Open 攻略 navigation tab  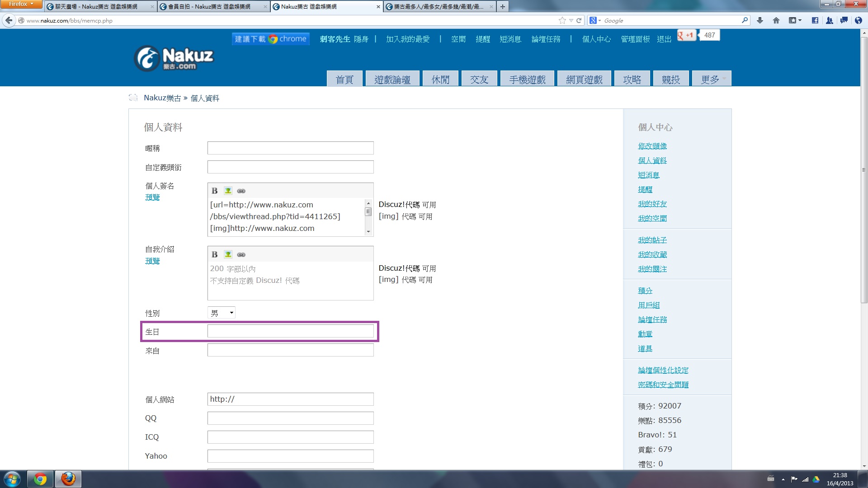632,79
